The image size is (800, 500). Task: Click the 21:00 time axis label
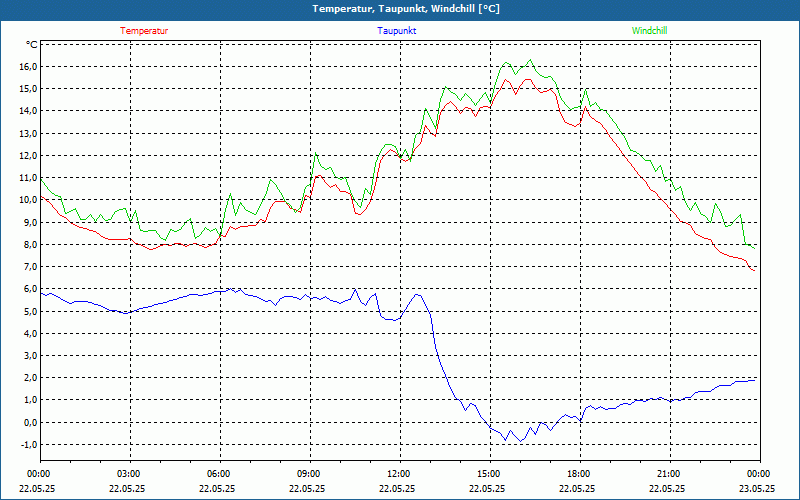tap(668, 474)
